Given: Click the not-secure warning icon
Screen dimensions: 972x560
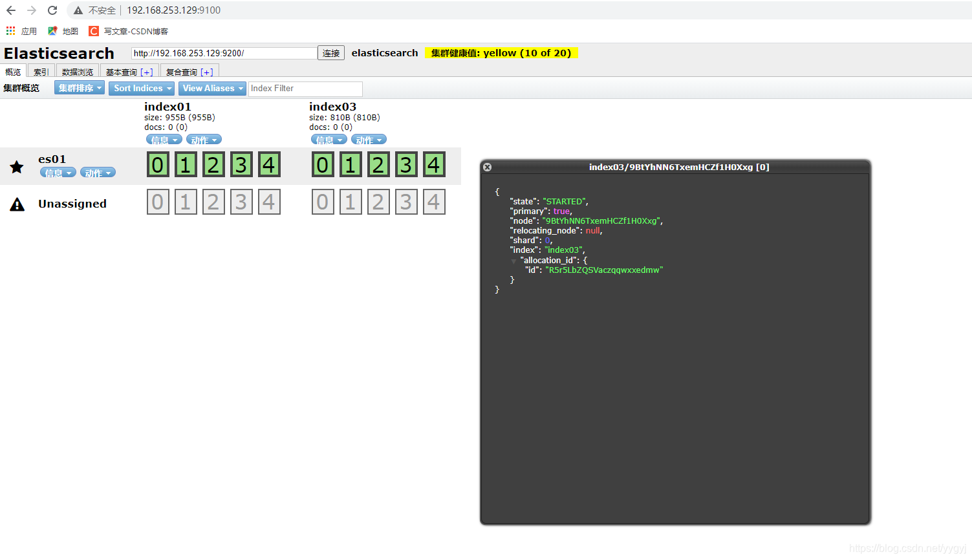Looking at the screenshot, I should pyautogui.click(x=78, y=10).
